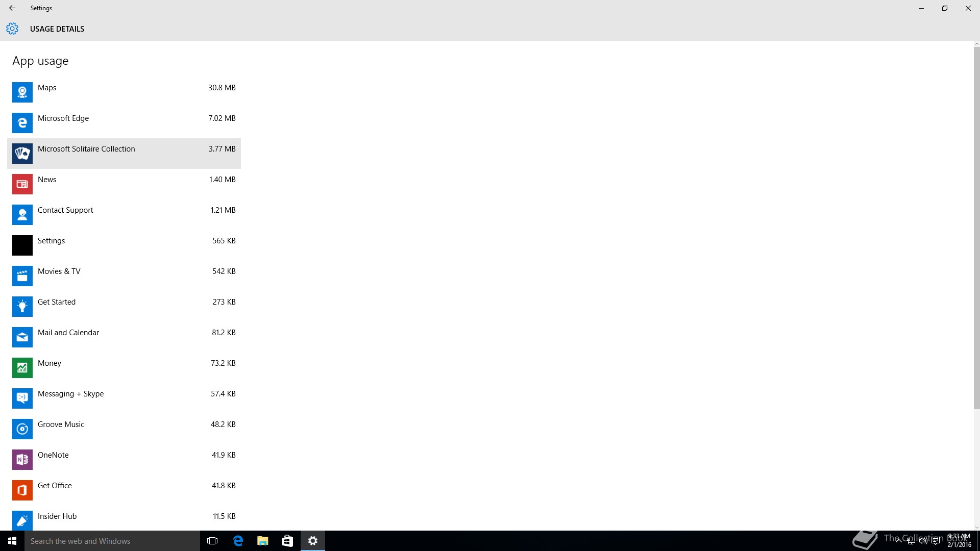Viewport: 980px width, 551px height.
Task: Click the Movies & TV clapperboard icon
Action: [22, 276]
